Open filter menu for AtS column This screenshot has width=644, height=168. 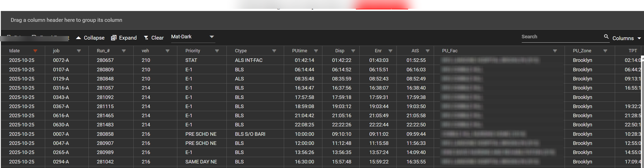click(x=428, y=51)
